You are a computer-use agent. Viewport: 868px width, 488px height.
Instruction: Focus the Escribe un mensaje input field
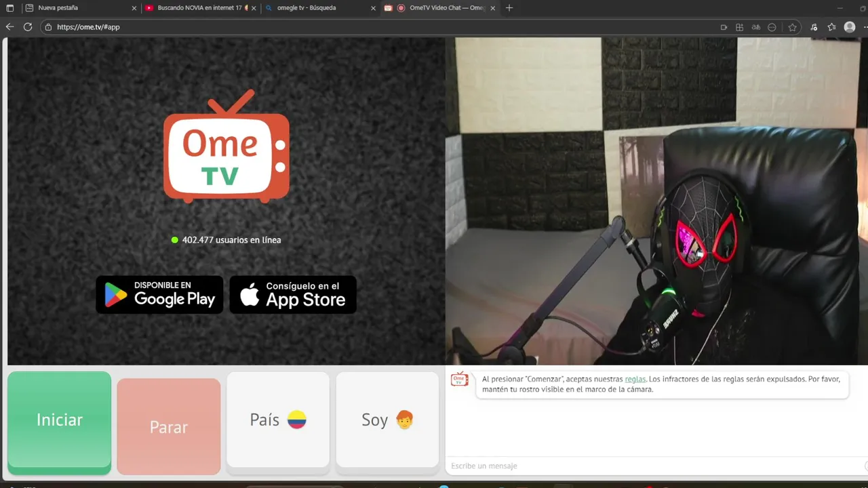pos(654,466)
